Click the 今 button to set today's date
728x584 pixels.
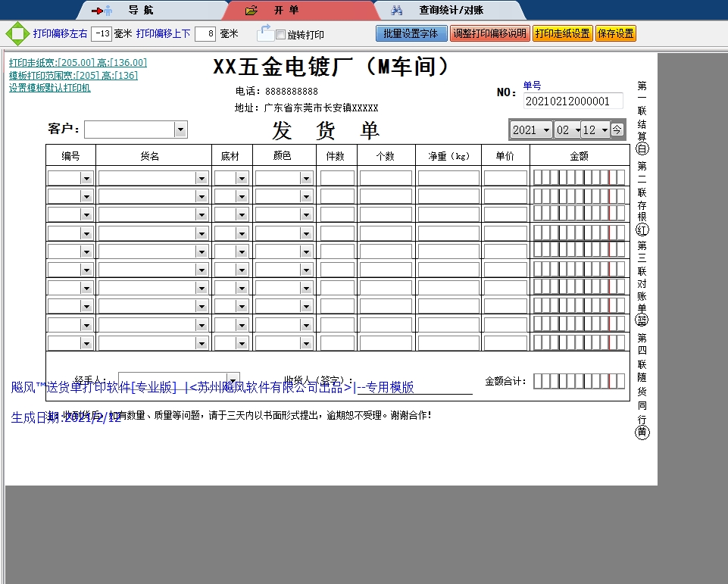(x=617, y=130)
